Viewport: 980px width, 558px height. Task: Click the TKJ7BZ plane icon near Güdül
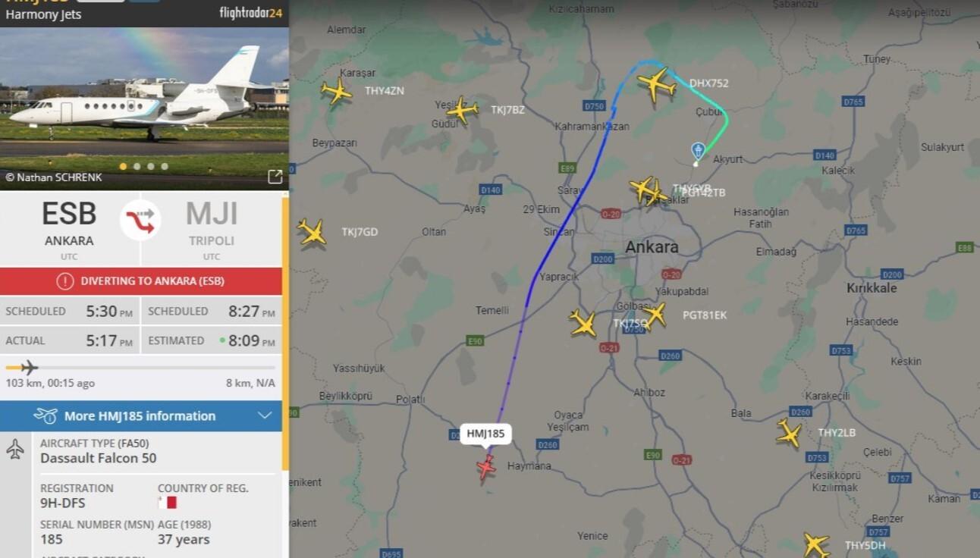[462, 111]
